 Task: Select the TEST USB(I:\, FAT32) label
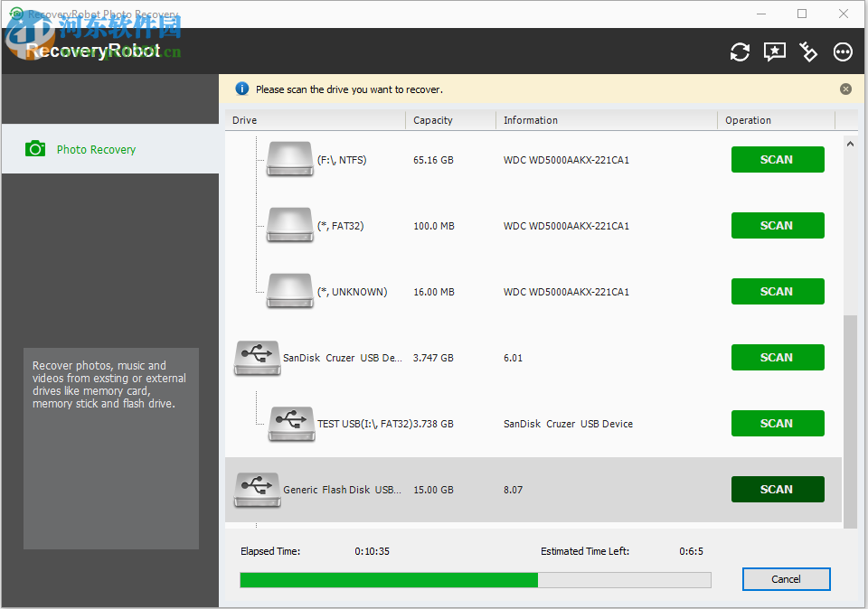click(x=364, y=424)
